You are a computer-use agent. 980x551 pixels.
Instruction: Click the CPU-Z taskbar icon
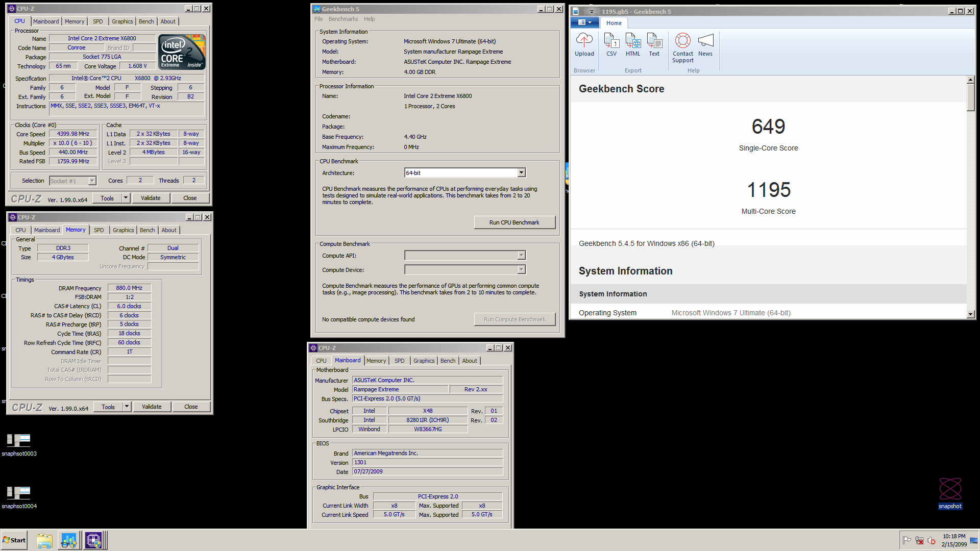point(93,540)
